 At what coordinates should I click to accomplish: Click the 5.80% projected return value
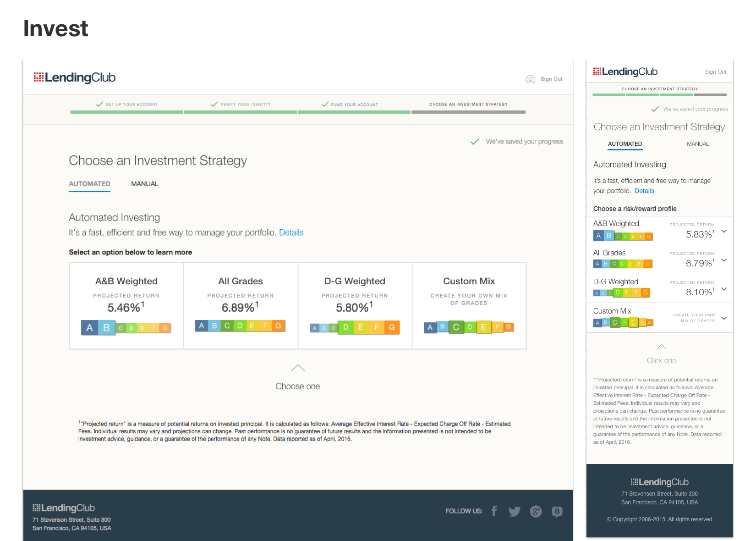pyautogui.click(x=354, y=307)
